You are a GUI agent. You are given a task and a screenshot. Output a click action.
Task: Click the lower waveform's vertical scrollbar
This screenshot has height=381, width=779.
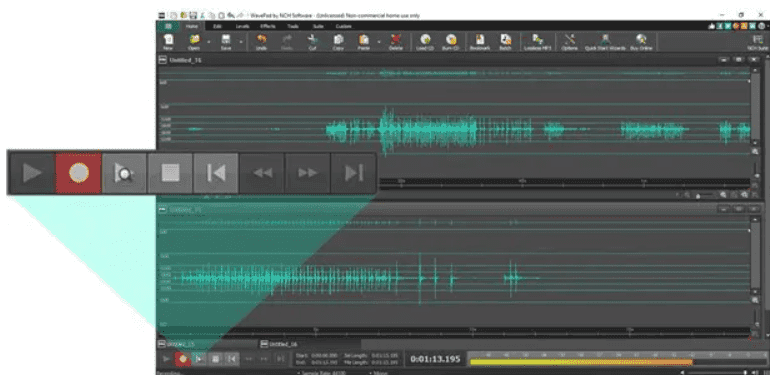[x=755, y=255]
